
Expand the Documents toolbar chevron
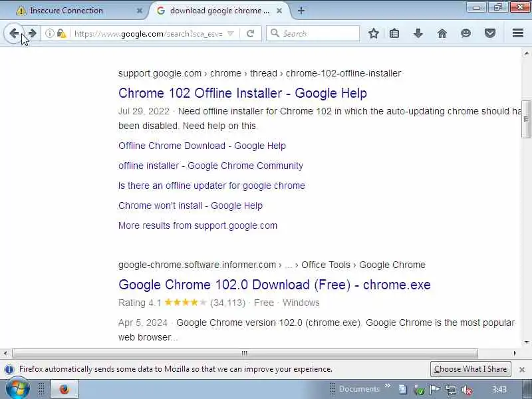pyautogui.click(x=388, y=386)
